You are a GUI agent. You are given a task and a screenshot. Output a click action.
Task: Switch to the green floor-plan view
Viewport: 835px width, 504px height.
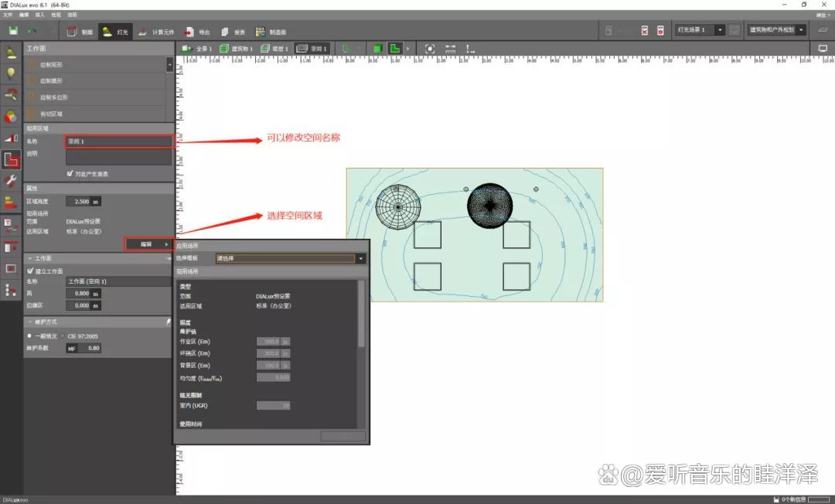pyautogui.click(x=394, y=49)
